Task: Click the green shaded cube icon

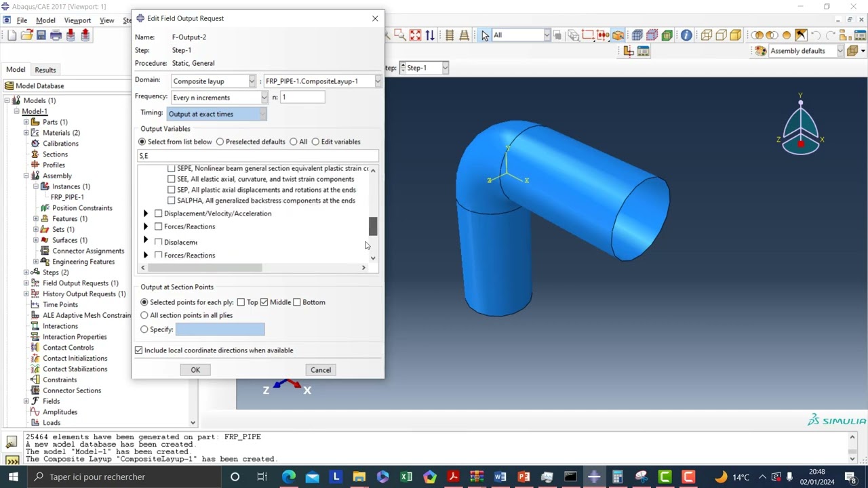Action: 667,35
